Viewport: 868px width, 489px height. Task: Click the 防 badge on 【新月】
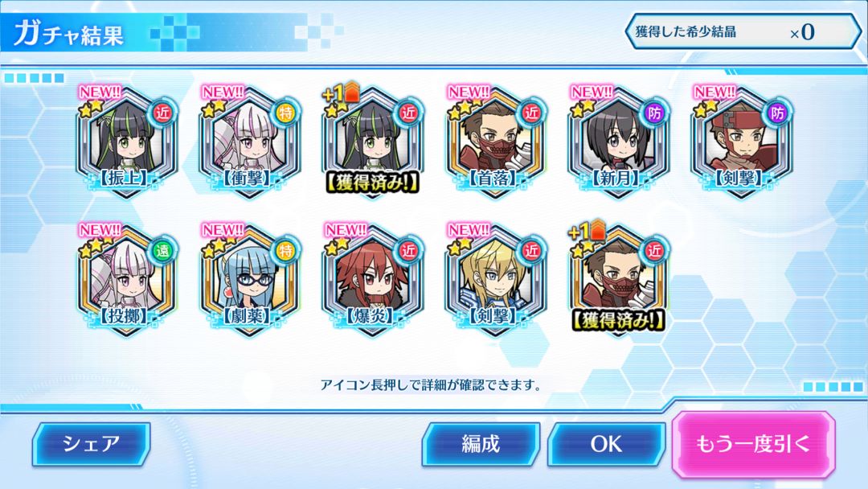click(655, 113)
